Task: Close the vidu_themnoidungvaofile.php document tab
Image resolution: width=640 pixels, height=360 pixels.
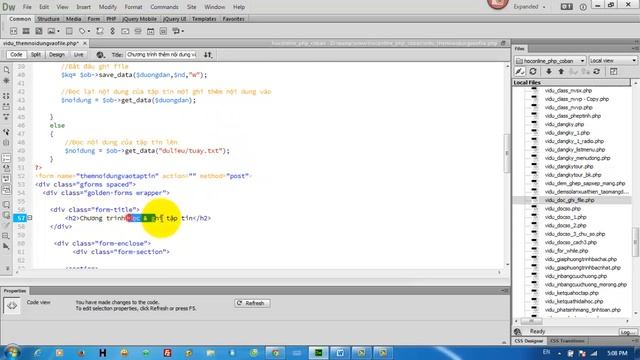Action: click(x=85, y=43)
